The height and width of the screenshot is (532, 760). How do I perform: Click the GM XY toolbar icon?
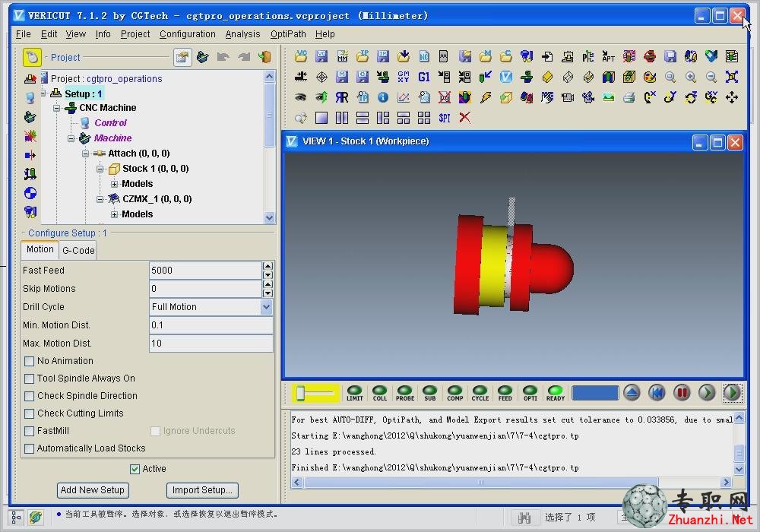404,77
